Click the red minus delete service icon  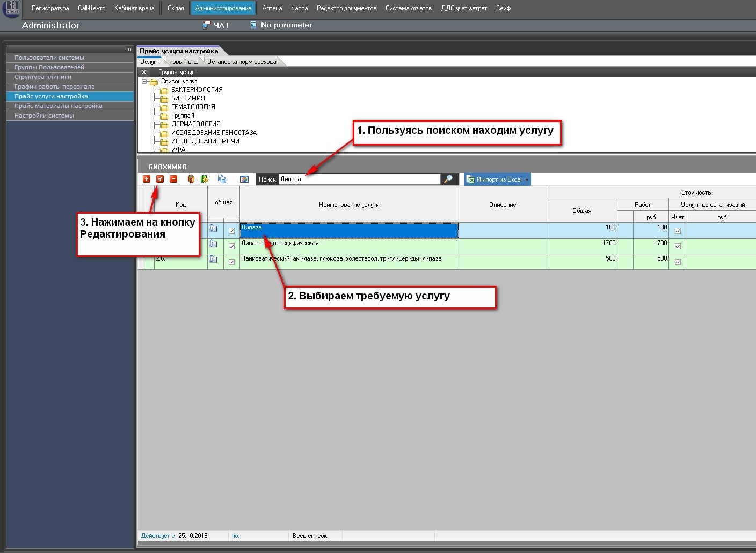[173, 179]
